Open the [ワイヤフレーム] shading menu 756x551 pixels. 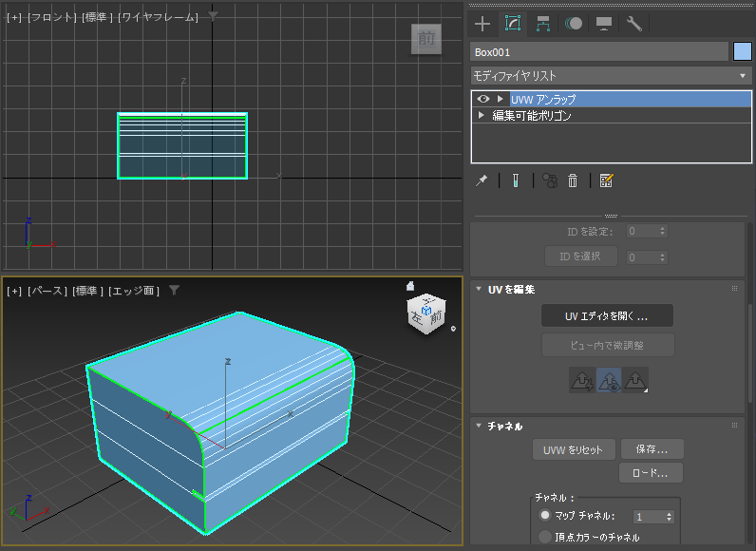[159, 17]
